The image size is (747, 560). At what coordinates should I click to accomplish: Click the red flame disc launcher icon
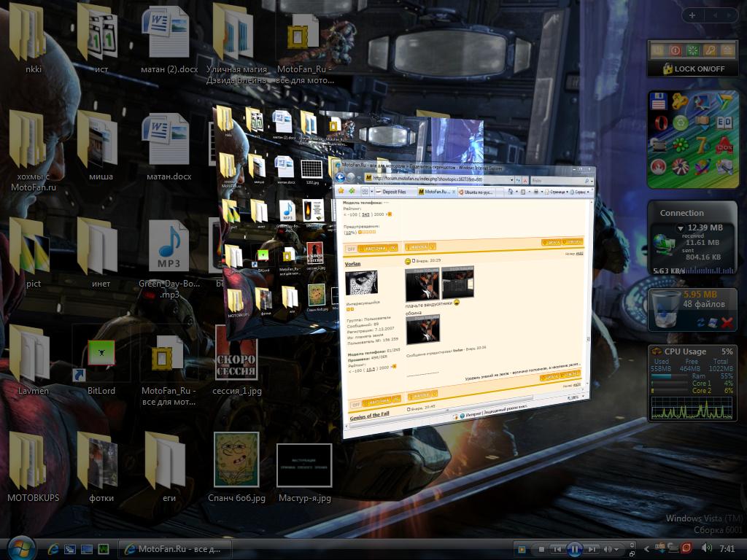point(658,167)
